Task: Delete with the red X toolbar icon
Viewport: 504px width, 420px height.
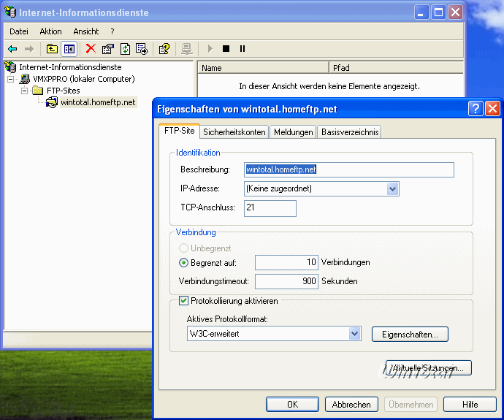Action: (x=91, y=49)
